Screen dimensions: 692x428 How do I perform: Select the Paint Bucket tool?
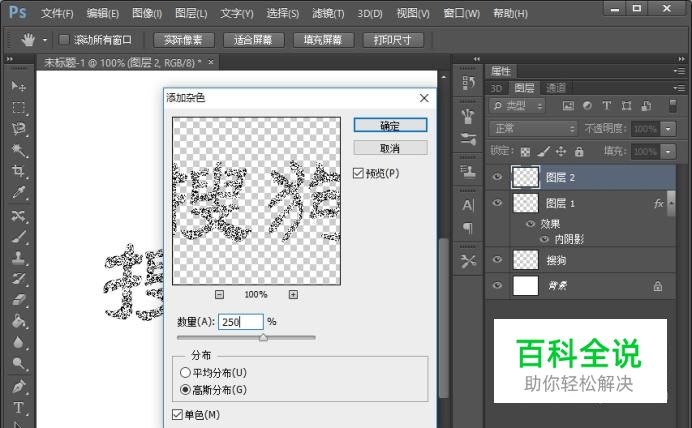pos(18,321)
